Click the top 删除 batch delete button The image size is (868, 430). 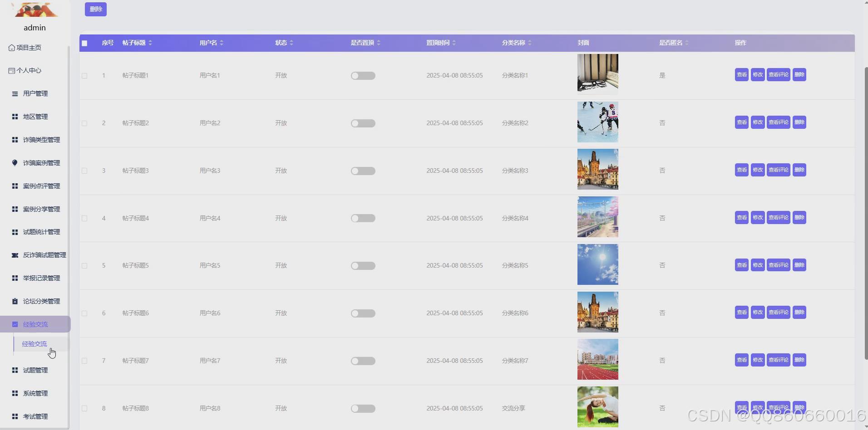point(96,9)
